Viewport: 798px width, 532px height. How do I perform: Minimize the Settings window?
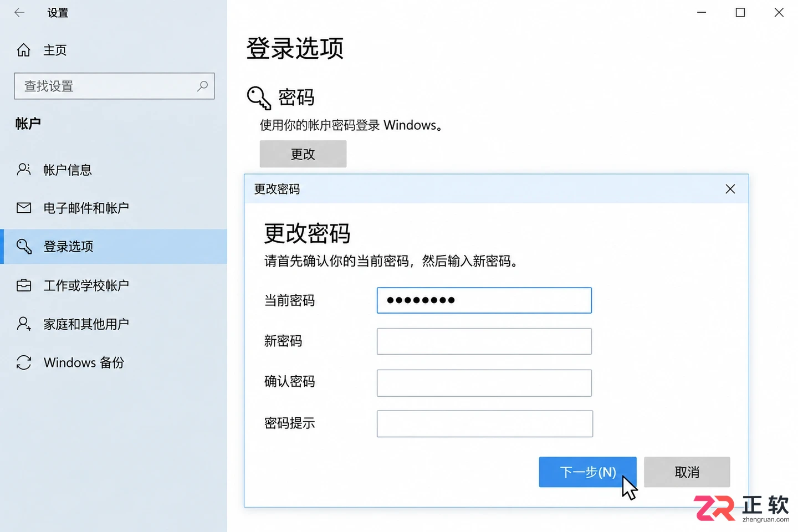[702, 12]
